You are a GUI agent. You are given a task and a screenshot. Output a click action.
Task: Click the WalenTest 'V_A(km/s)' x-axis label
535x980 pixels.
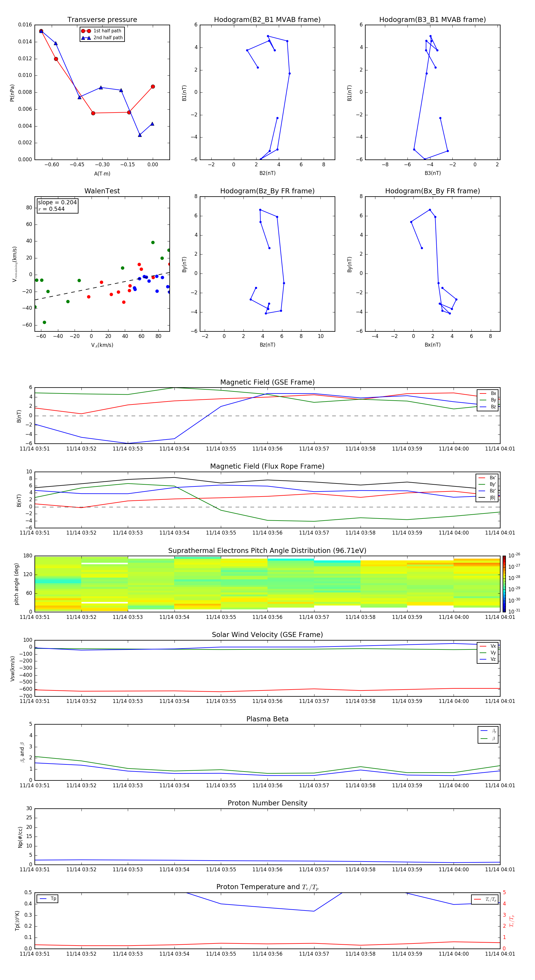102,345
